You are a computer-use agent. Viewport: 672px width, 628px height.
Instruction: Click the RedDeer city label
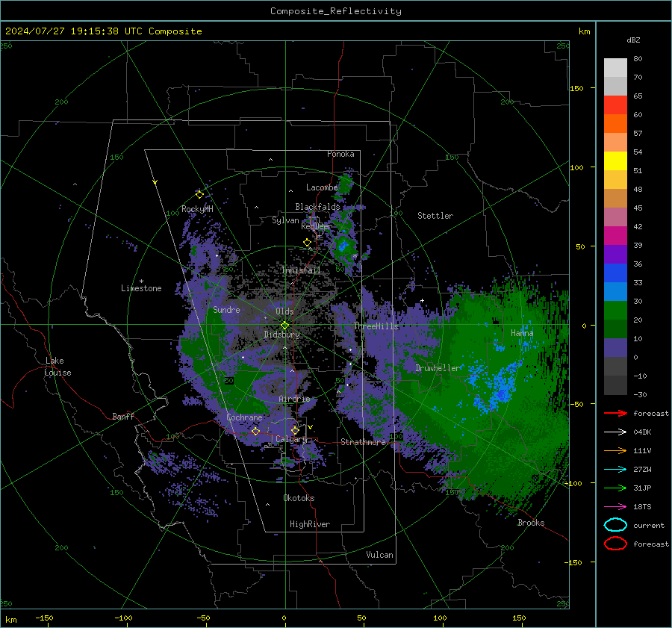(317, 226)
